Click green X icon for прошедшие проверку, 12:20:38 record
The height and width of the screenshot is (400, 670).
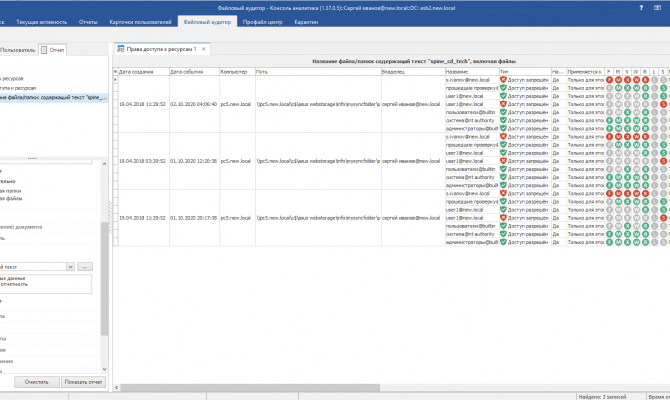pyautogui.click(x=627, y=145)
